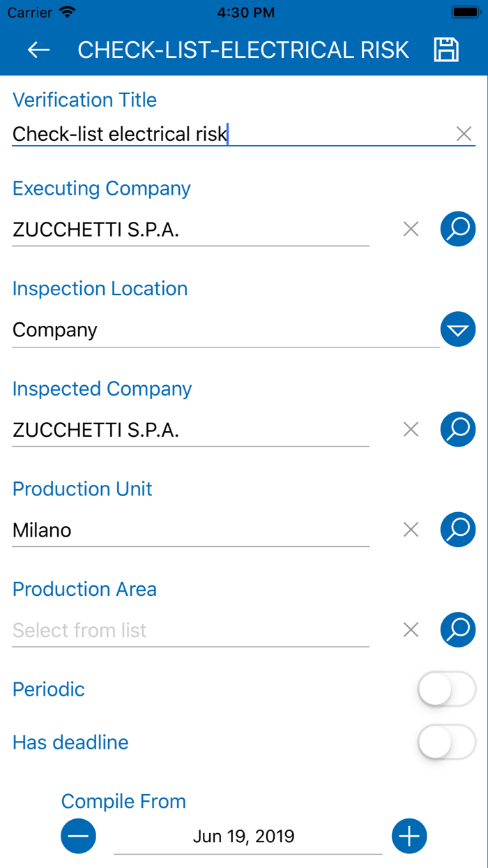
Task: Click the Verification Title text field
Action: [209, 133]
